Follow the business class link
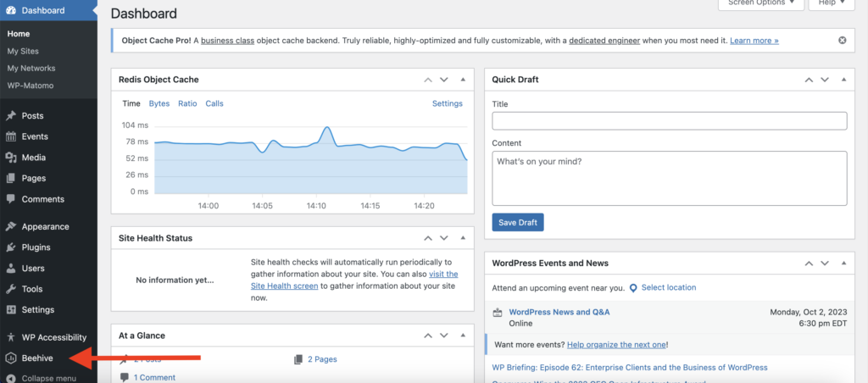The height and width of the screenshot is (383, 868). [227, 41]
